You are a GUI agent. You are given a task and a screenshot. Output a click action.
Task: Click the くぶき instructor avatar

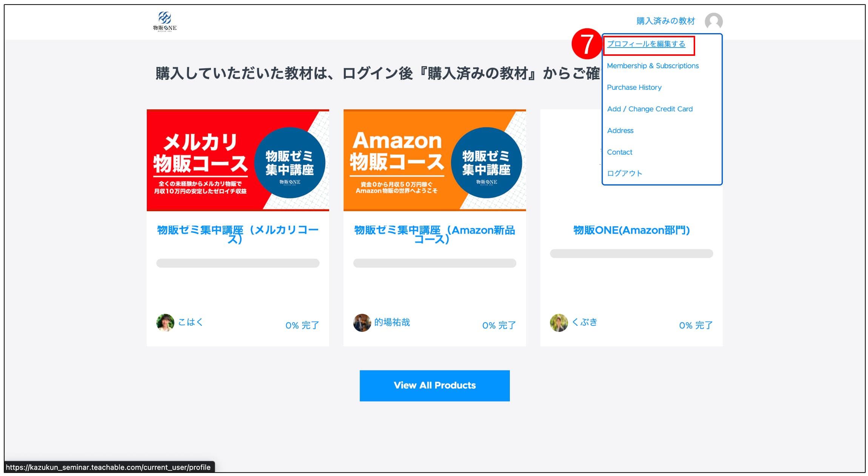pyautogui.click(x=559, y=322)
